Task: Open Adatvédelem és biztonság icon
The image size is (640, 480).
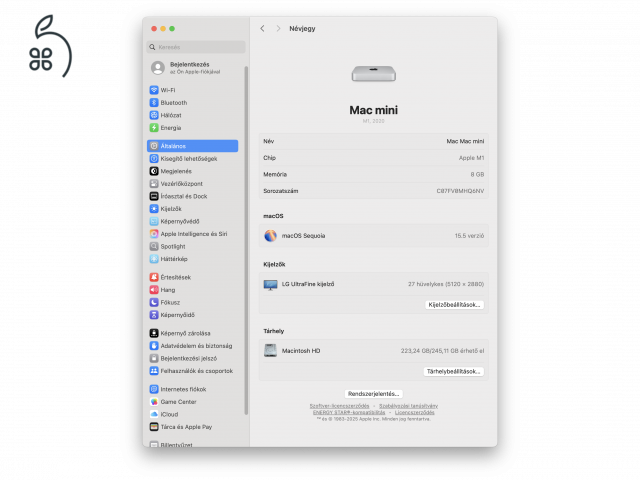Action: [154, 346]
